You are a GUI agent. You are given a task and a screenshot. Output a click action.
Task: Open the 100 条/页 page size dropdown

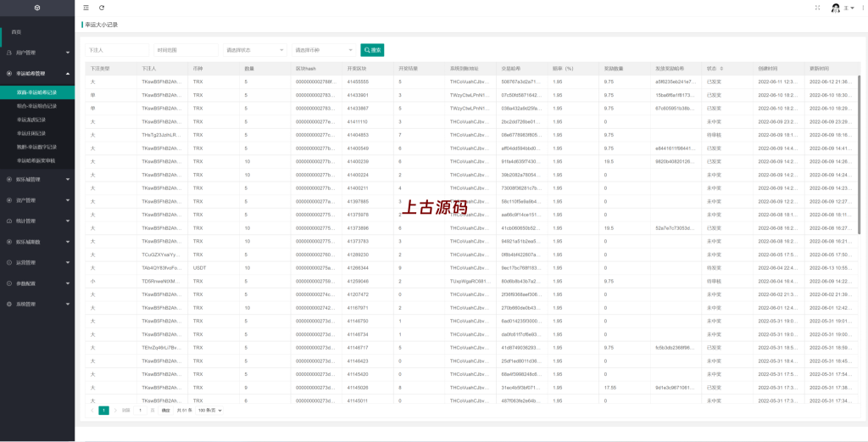coord(210,411)
